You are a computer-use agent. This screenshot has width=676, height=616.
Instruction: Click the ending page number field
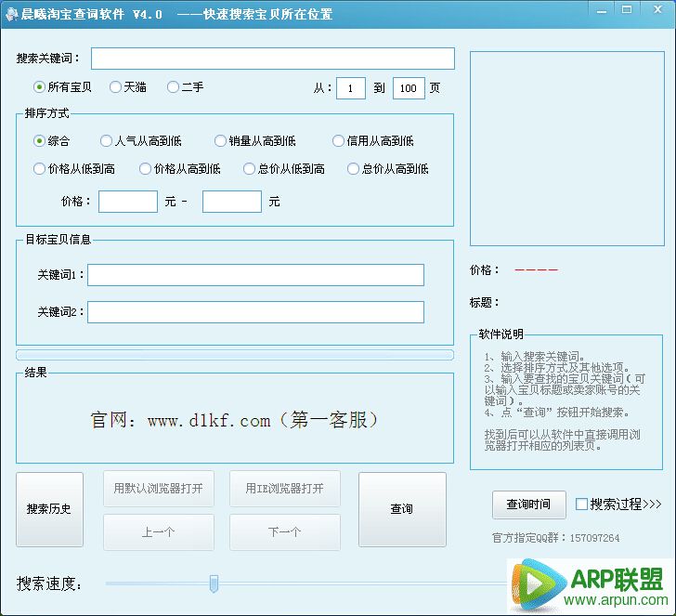tap(409, 88)
